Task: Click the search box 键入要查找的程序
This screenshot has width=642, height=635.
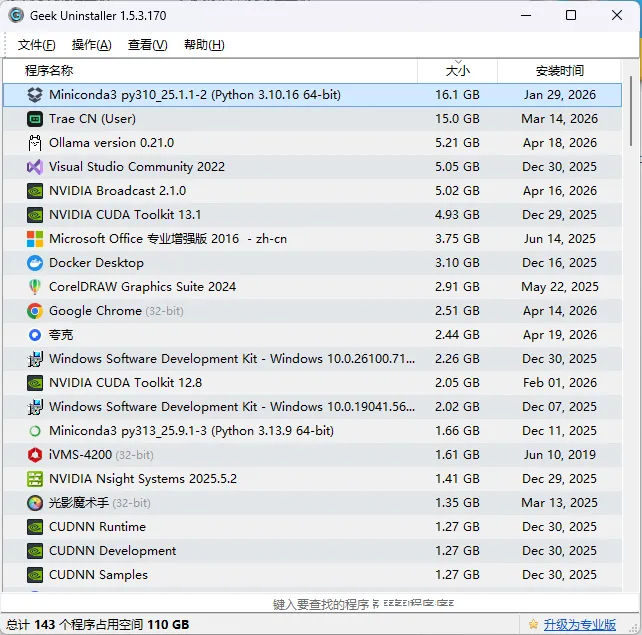Action: pos(321,604)
